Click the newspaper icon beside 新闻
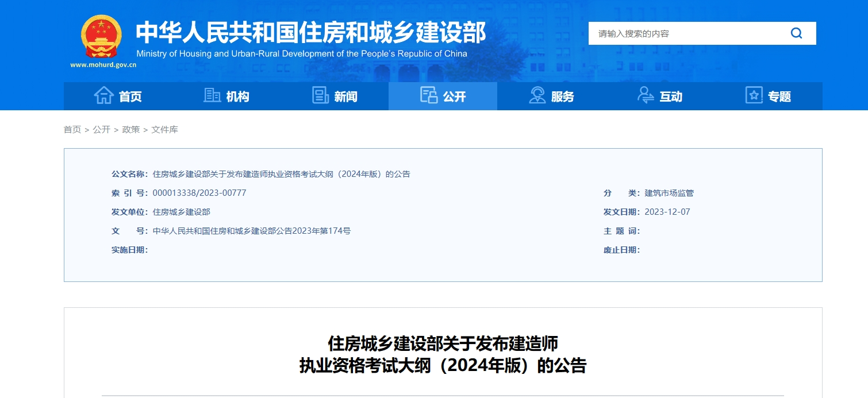Viewport: 868px width, 398px height. pos(320,95)
